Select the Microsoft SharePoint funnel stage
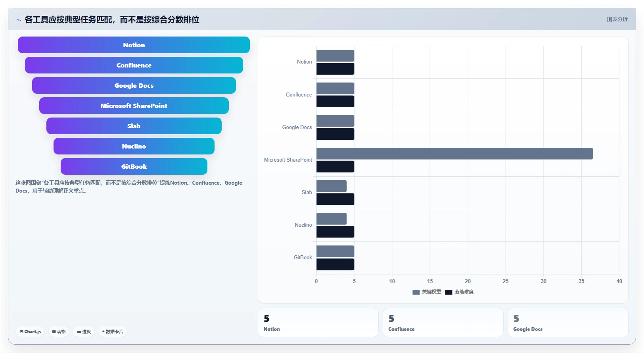 pos(134,106)
